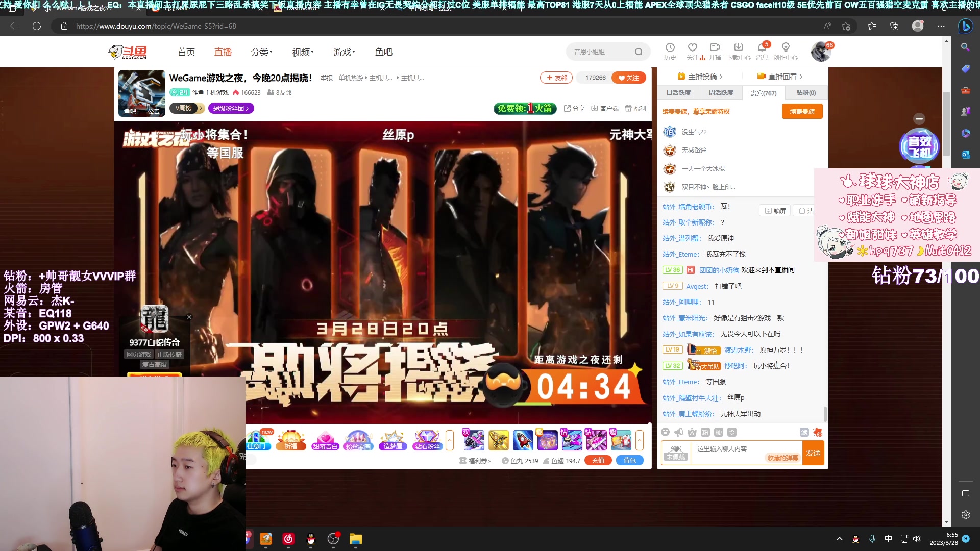Open the 任意门 activity icon
The width and height of the screenshot is (980, 551).
(259, 440)
